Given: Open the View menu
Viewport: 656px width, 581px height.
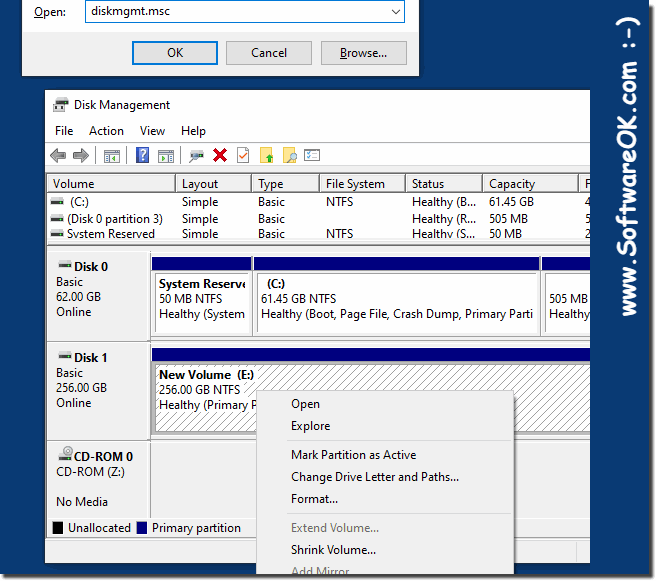Looking at the screenshot, I should 152,131.
